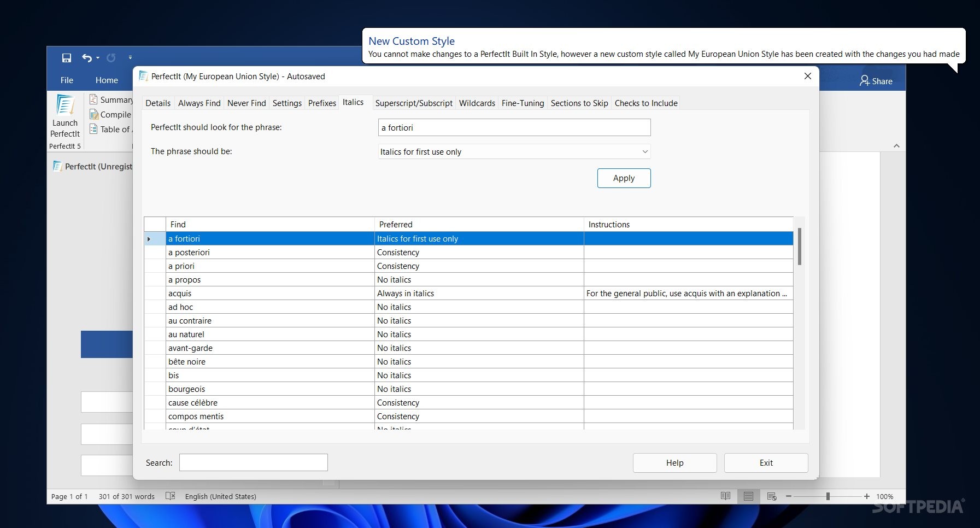Image resolution: width=980 pixels, height=528 pixels.
Task: Open the Prefixes tab
Action: (x=322, y=103)
